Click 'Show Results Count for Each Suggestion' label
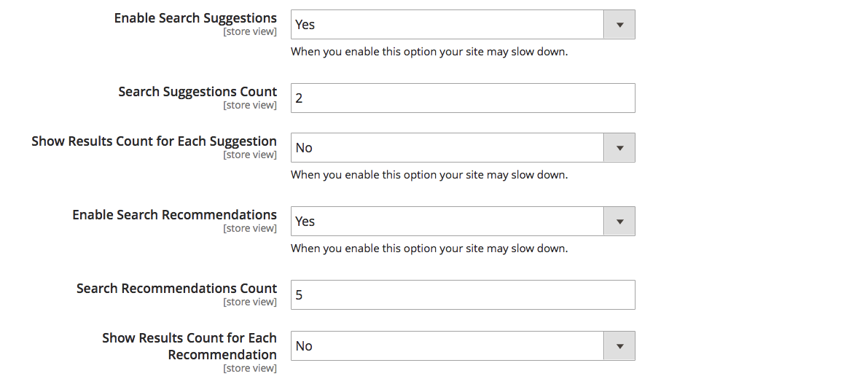This screenshot has height=387, width=868. click(x=154, y=141)
